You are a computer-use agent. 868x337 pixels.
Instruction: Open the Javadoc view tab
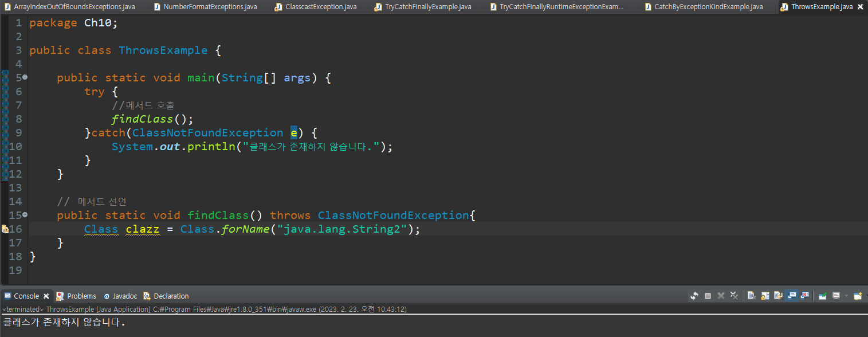pyautogui.click(x=125, y=296)
